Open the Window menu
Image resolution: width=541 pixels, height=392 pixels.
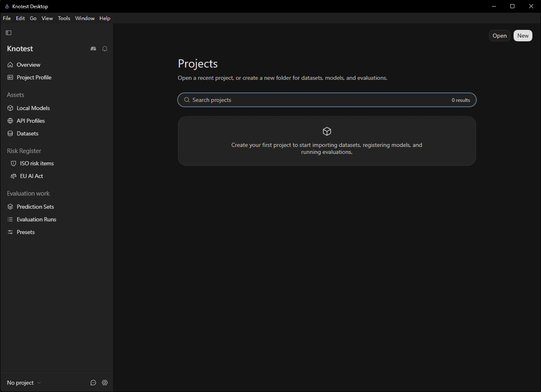pyautogui.click(x=85, y=18)
